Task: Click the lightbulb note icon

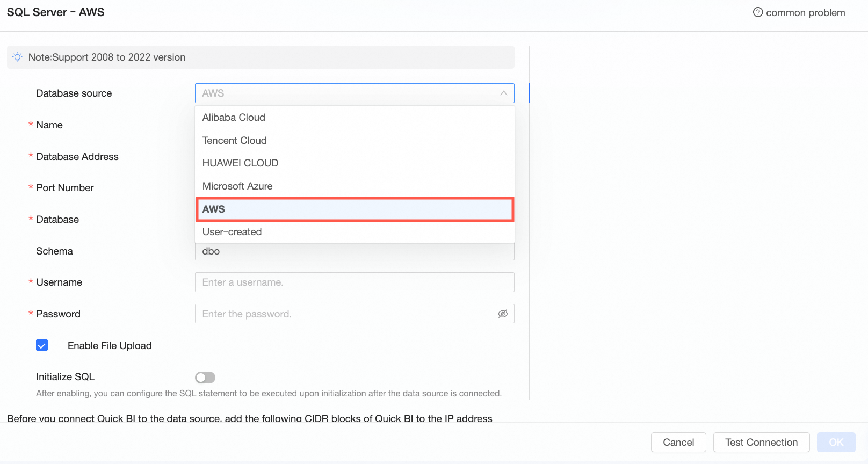Action: (x=18, y=57)
